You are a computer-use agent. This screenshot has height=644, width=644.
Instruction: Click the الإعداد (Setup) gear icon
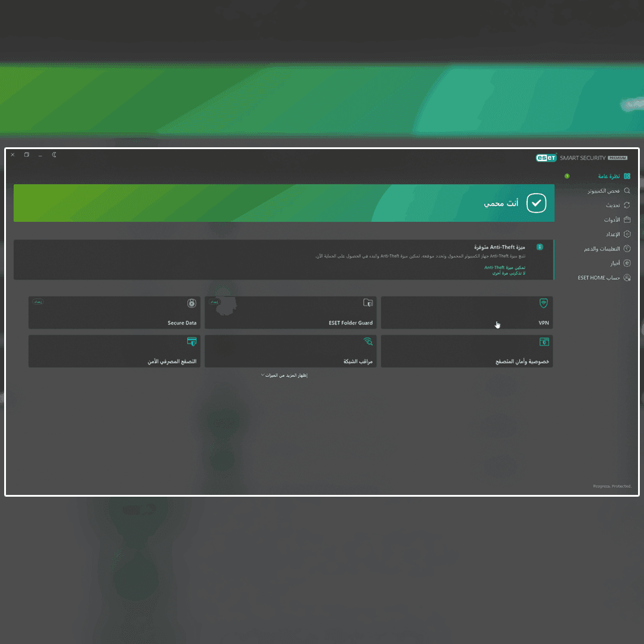click(627, 234)
